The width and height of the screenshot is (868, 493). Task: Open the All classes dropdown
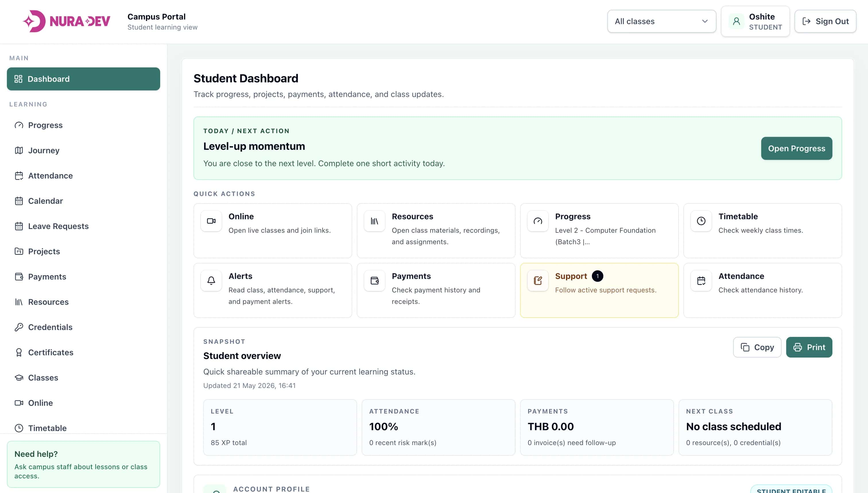coord(661,21)
